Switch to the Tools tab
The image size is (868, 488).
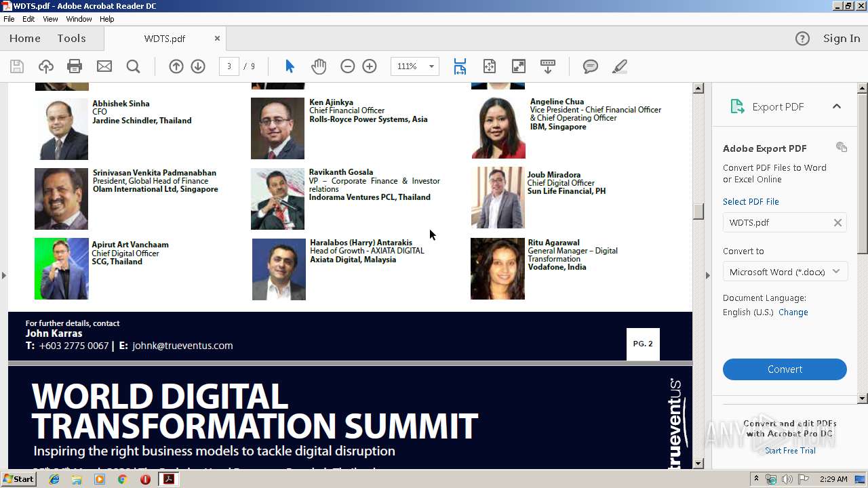click(x=71, y=39)
